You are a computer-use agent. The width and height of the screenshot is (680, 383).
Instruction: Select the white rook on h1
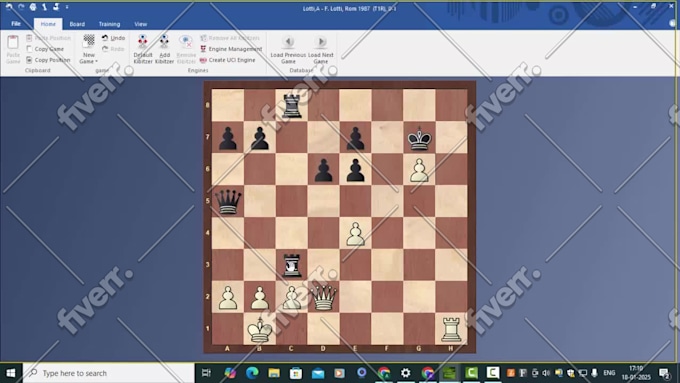click(451, 329)
